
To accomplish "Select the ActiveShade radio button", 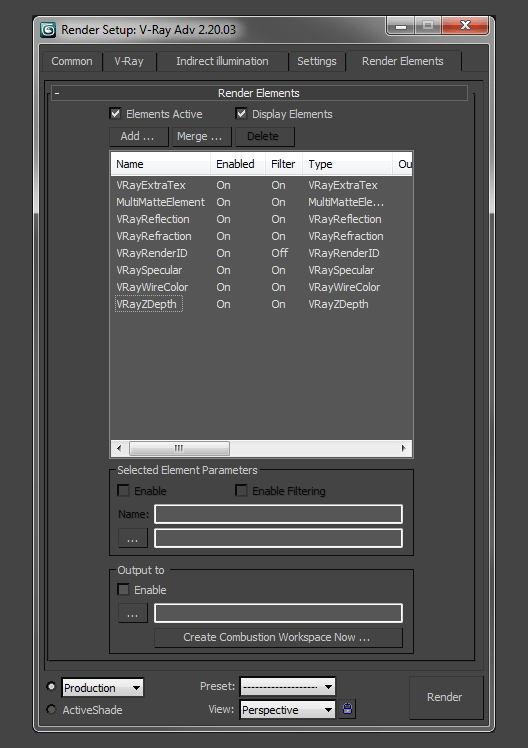I will coord(51,709).
